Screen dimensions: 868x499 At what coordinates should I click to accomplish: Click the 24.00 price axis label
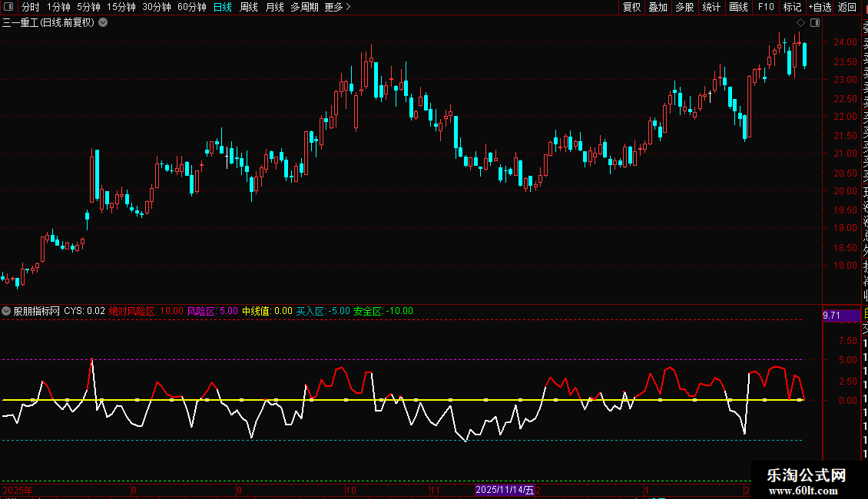[x=845, y=42]
